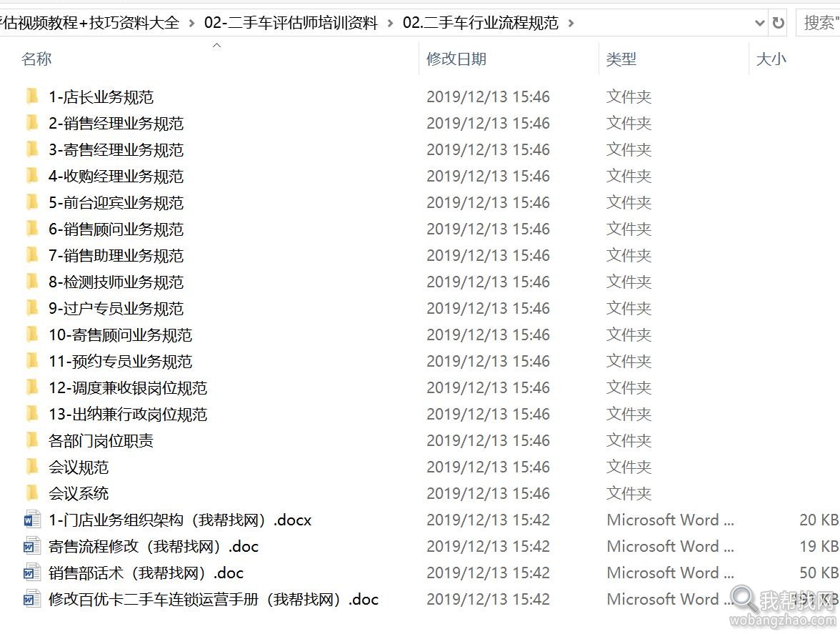The width and height of the screenshot is (840, 634).
Task: Sort by 大小 column header
Action: [771, 59]
